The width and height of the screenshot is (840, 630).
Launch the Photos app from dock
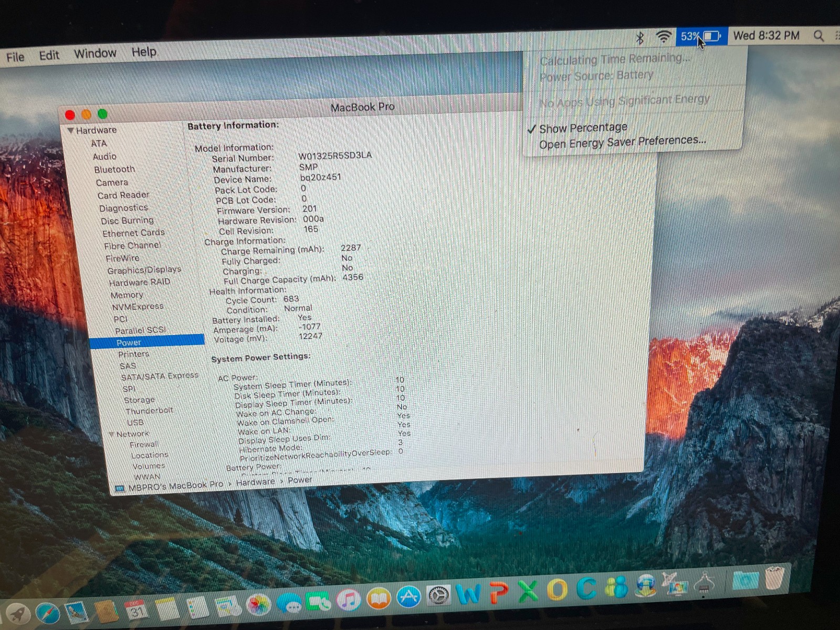tap(258, 605)
